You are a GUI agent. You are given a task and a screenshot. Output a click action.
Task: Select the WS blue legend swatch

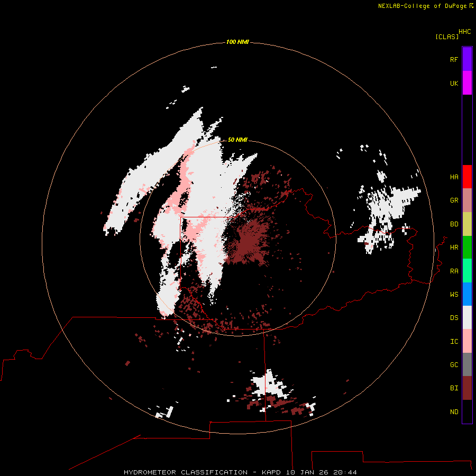[x=467, y=294]
